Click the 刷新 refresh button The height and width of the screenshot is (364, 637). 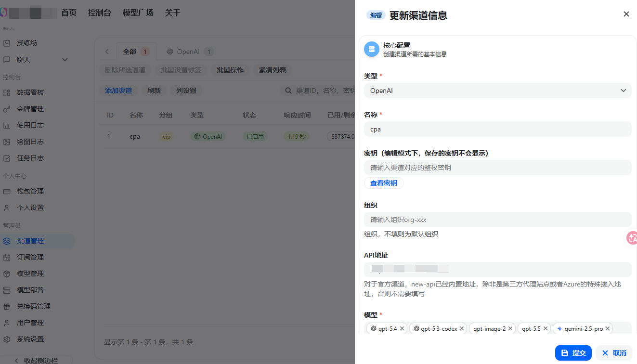[x=154, y=91]
